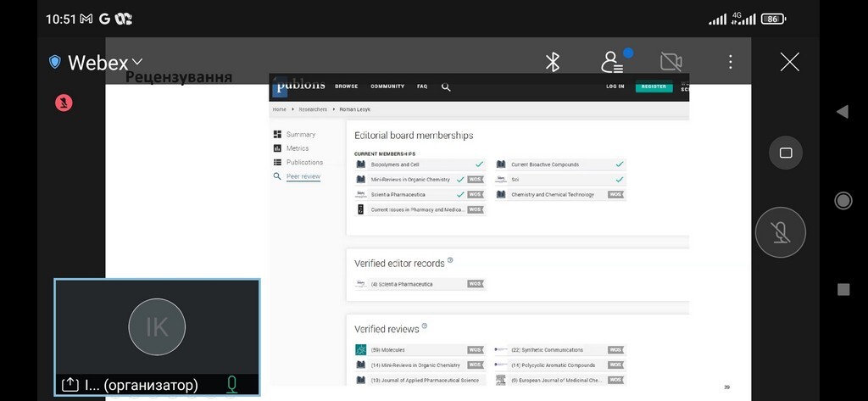
Task: Click the Editorial board memberships heading
Action: click(414, 136)
